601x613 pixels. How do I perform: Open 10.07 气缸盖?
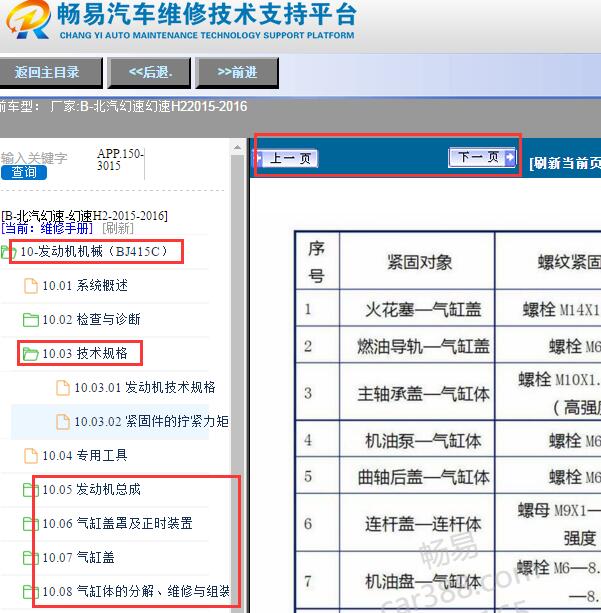(78, 557)
